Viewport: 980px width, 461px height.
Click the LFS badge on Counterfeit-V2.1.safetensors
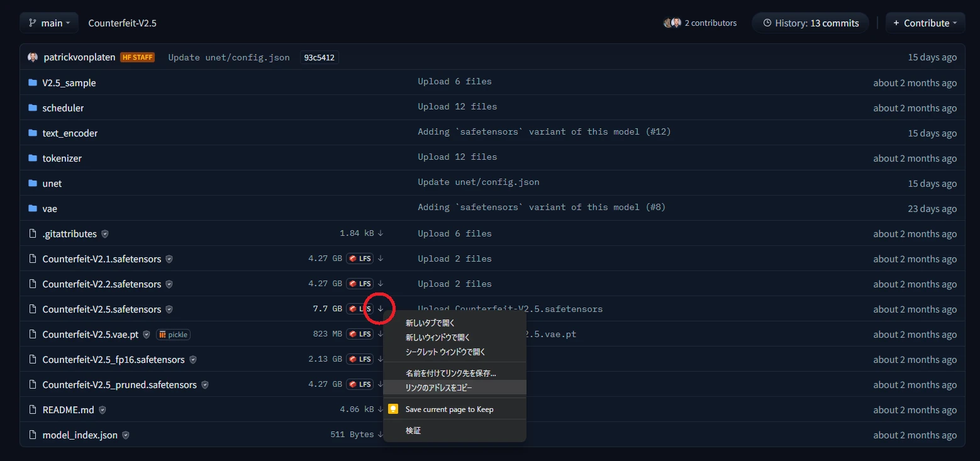360,258
